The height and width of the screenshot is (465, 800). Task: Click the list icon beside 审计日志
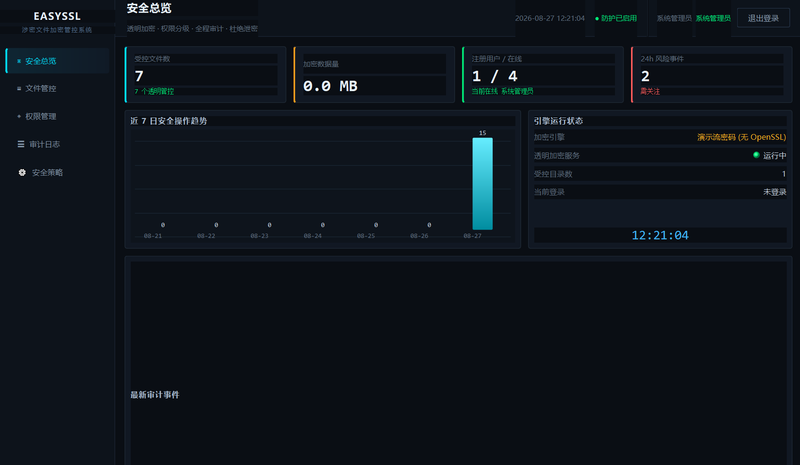(x=21, y=144)
